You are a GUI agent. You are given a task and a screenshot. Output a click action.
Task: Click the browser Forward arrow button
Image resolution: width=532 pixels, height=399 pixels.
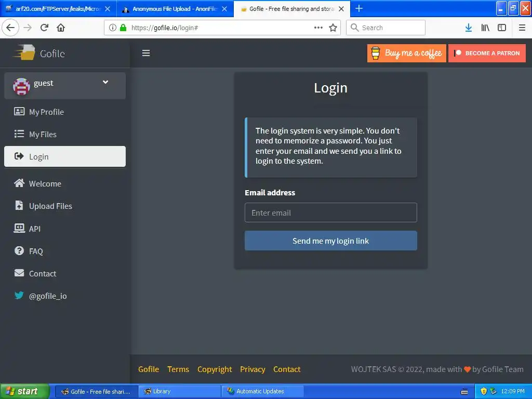tap(28, 28)
